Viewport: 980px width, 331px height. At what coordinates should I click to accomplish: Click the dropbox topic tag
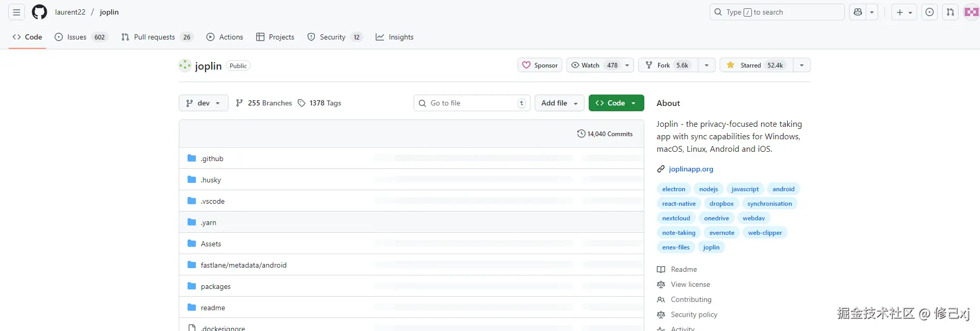721,204
